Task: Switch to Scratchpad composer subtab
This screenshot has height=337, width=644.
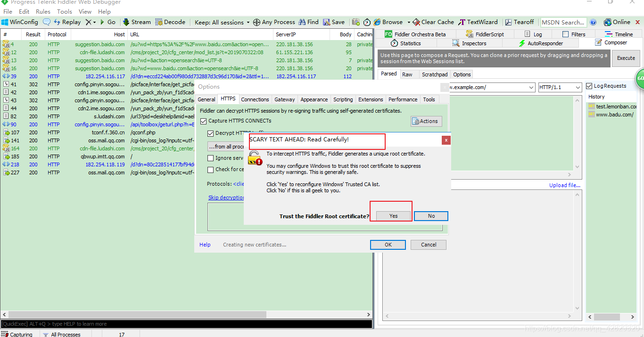Action: (x=435, y=74)
